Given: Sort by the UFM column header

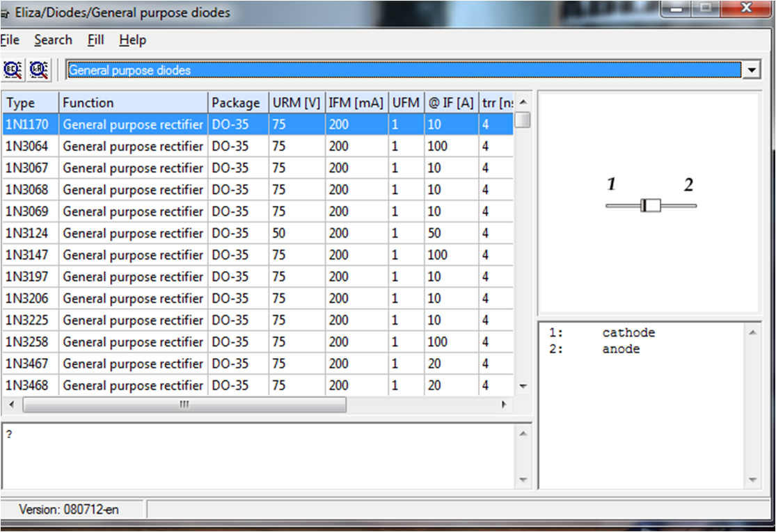Looking at the screenshot, I should tap(406, 103).
